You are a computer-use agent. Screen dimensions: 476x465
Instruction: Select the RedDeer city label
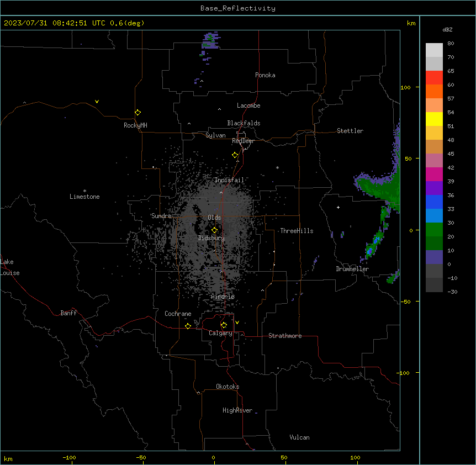tap(243, 141)
